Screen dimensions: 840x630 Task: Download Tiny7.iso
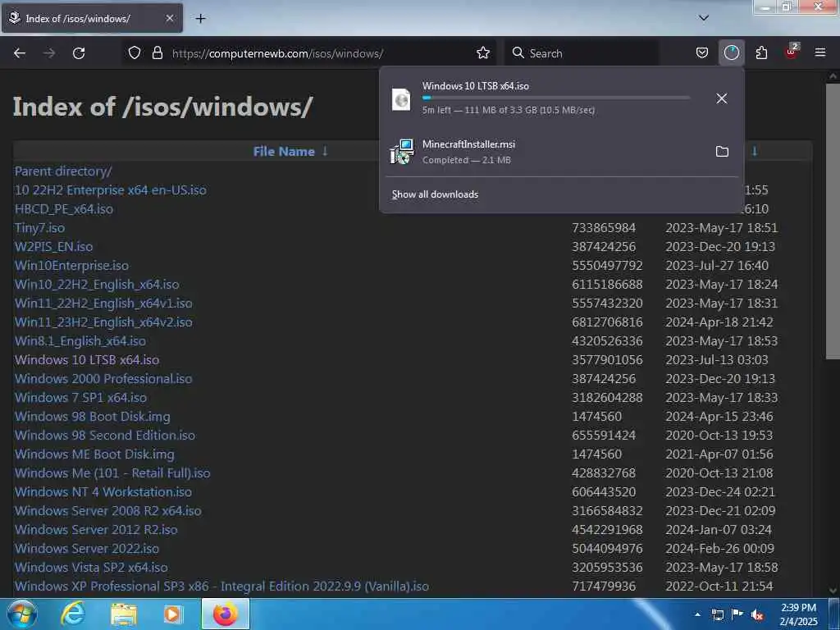(x=39, y=228)
